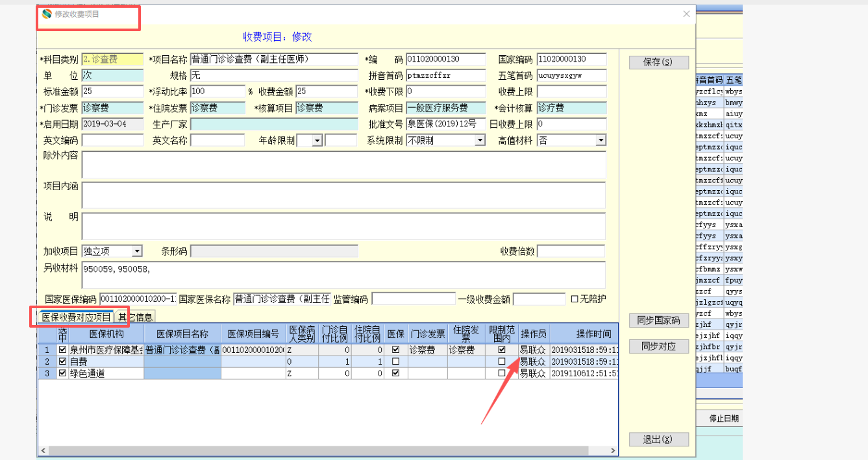868x460 pixels.
Task: Click the 项目名称 input field
Action: point(273,59)
